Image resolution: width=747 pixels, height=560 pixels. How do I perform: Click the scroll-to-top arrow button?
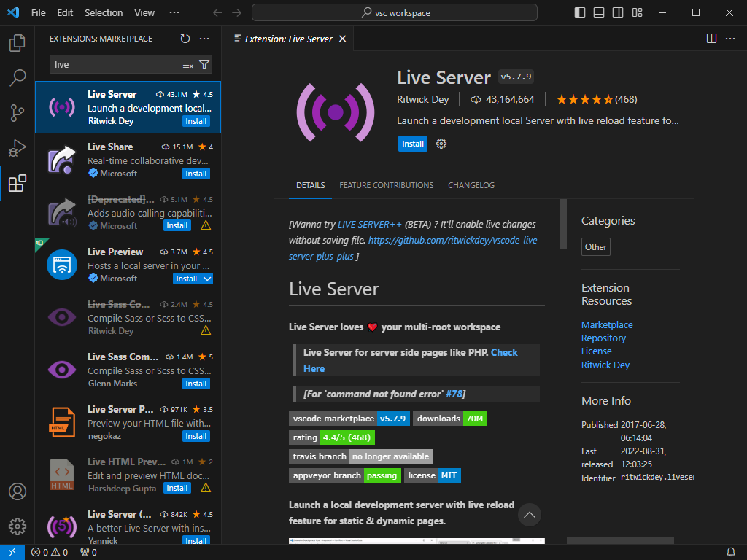[530, 515]
